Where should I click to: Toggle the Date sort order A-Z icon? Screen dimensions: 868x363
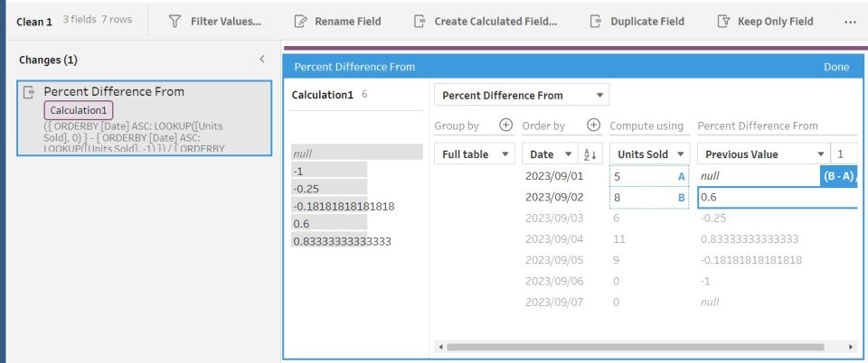[590, 154]
